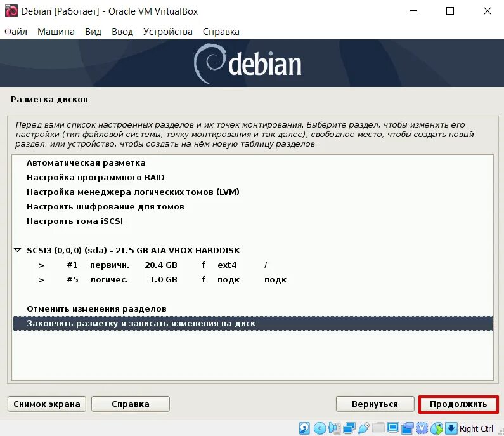
Task: Click the keyboard capture arrow icon
Action: pos(451,428)
